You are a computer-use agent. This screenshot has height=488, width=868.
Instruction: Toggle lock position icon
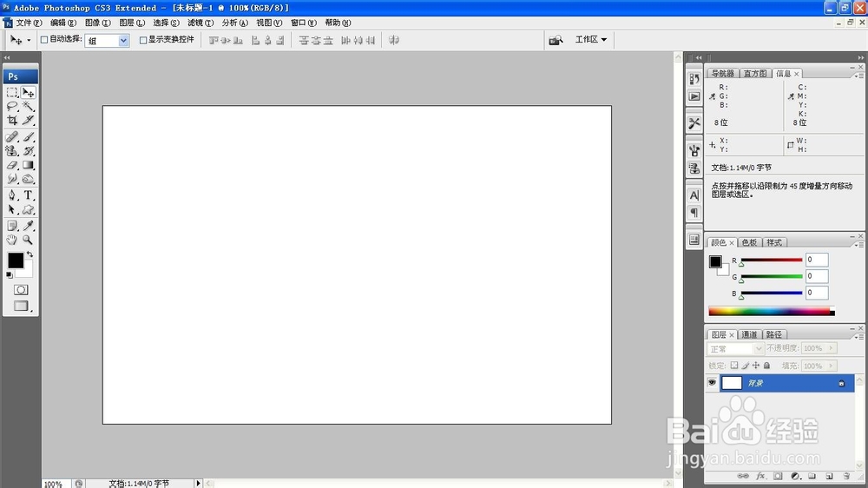(x=756, y=366)
